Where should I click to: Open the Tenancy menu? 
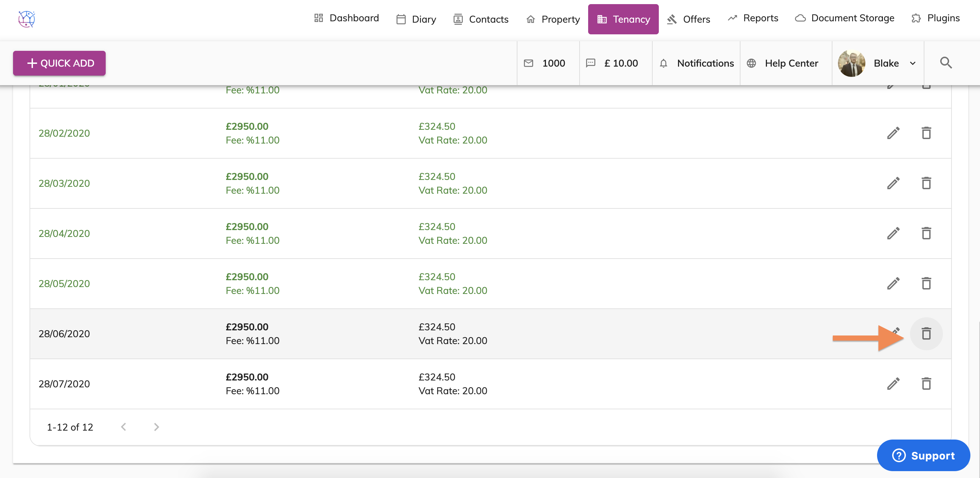click(x=623, y=19)
